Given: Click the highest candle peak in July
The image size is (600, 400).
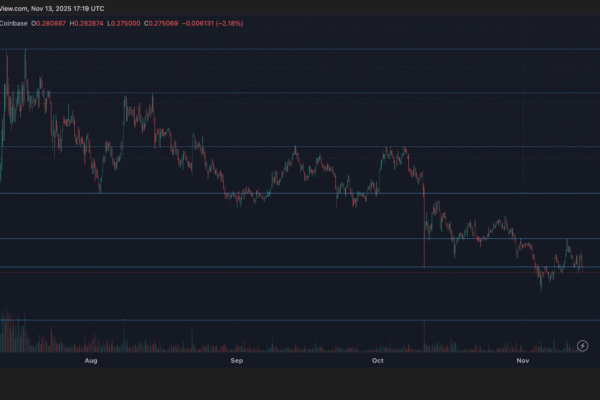Looking at the screenshot, I should pyautogui.click(x=24, y=52).
